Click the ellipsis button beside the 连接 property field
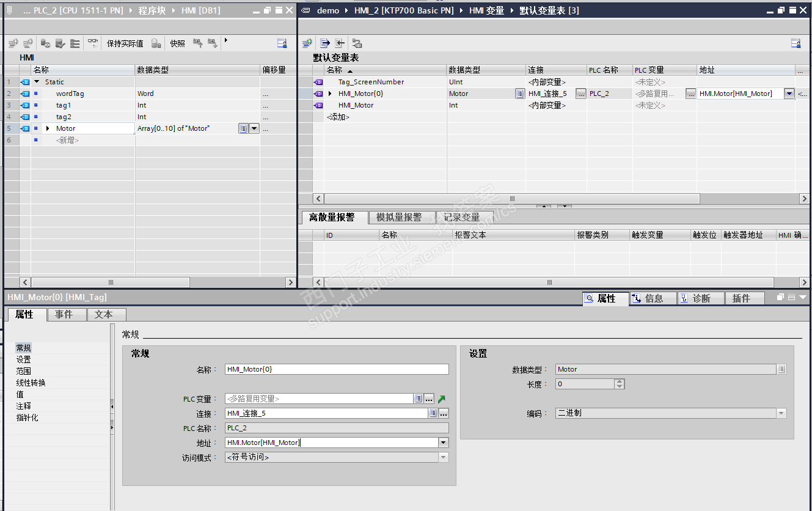 tap(444, 413)
